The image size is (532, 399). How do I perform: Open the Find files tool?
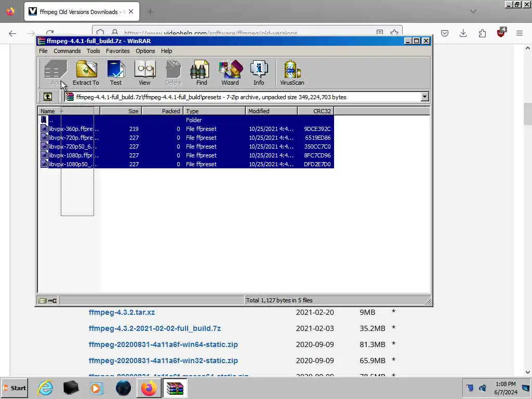click(x=201, y=73)
